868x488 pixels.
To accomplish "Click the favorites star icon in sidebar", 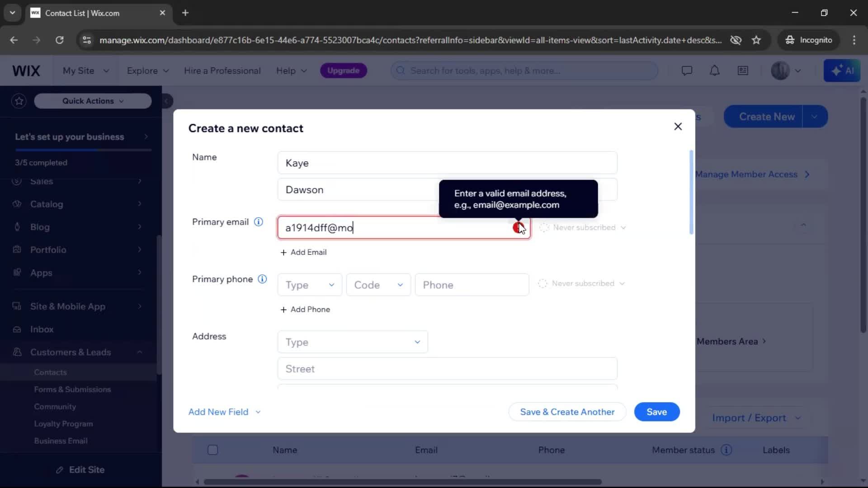I will 19,101.
